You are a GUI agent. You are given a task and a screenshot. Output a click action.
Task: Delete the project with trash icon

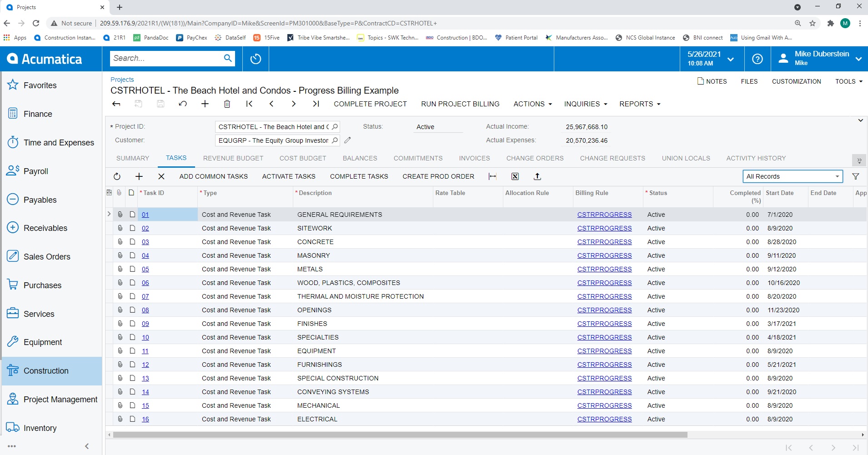pos(227,104)
